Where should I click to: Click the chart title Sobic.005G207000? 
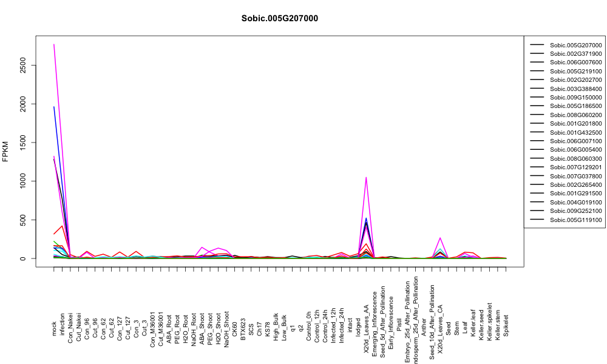pyautogui.click(x=279, y=19)
